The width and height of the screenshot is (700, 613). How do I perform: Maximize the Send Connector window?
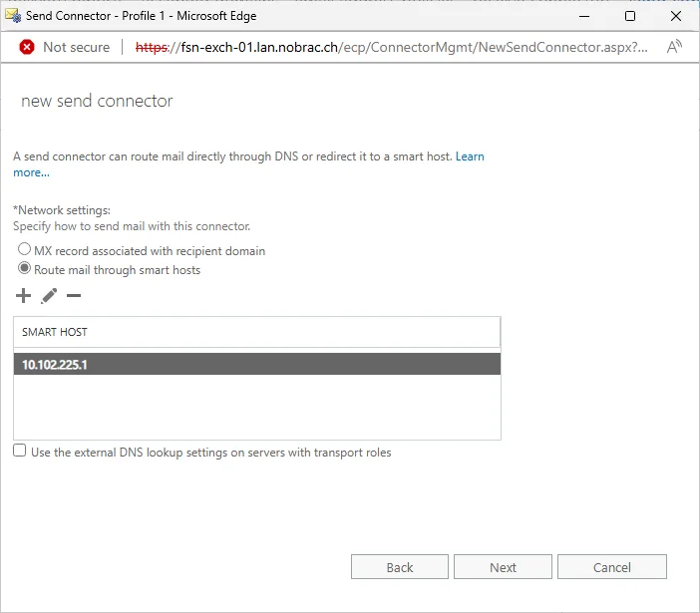click(x=630, y=16)
